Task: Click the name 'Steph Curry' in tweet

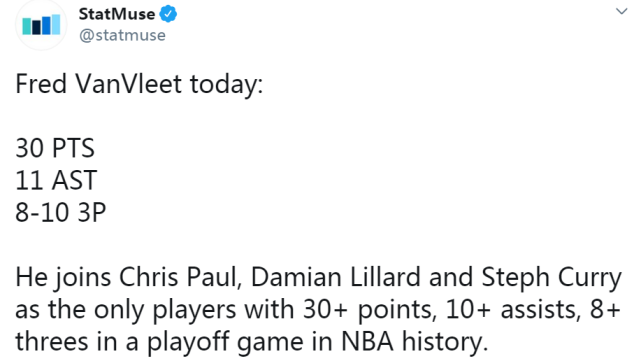Action: (551, 278)
